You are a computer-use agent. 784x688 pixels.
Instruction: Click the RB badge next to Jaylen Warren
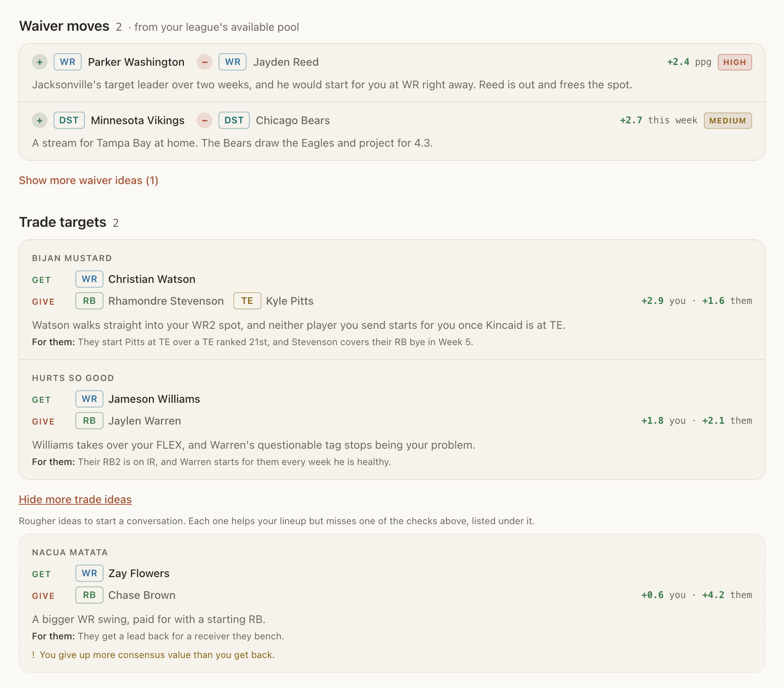pos(89,421)
